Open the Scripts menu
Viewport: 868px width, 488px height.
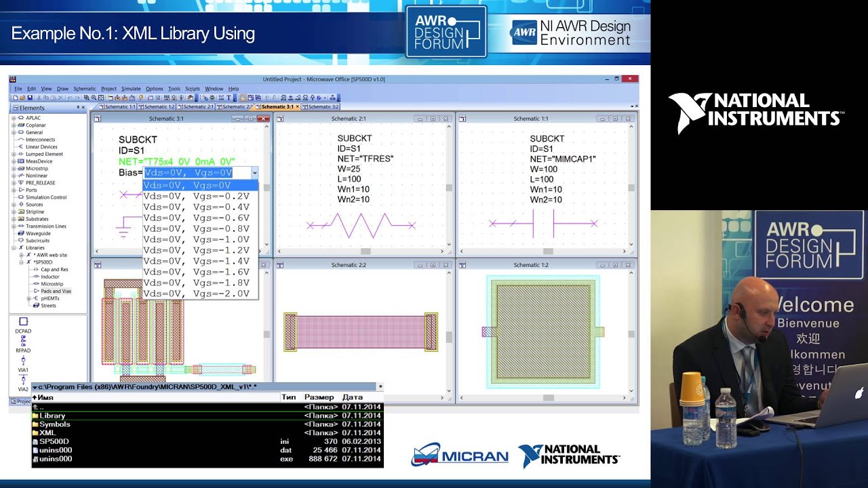click(193, 89)
